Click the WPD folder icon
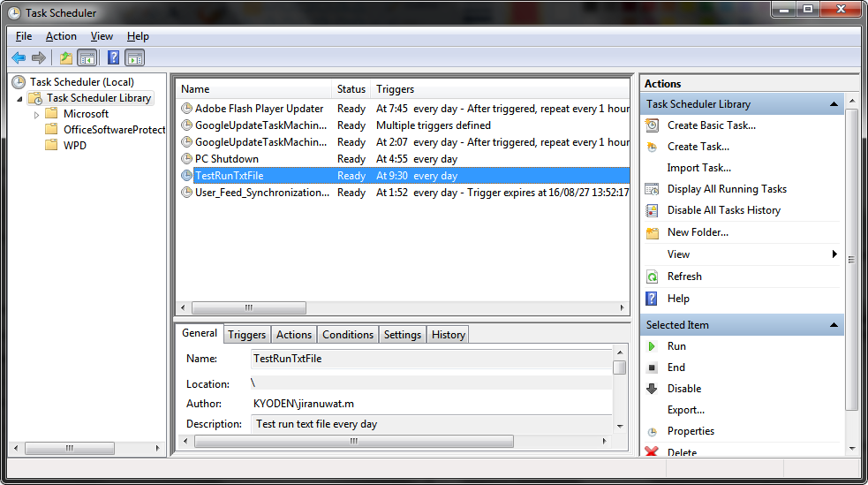This screenshot has height=485, width=868. click(51, 145)
